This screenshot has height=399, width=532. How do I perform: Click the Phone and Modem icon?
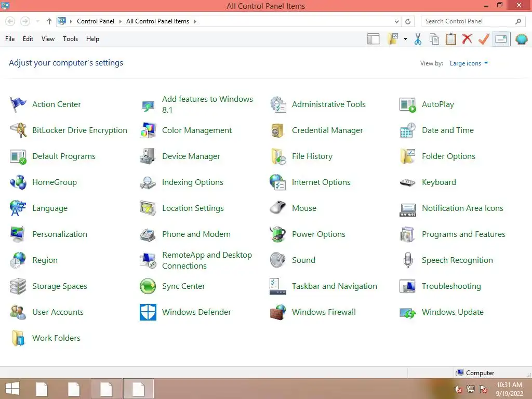coord(148,234)
